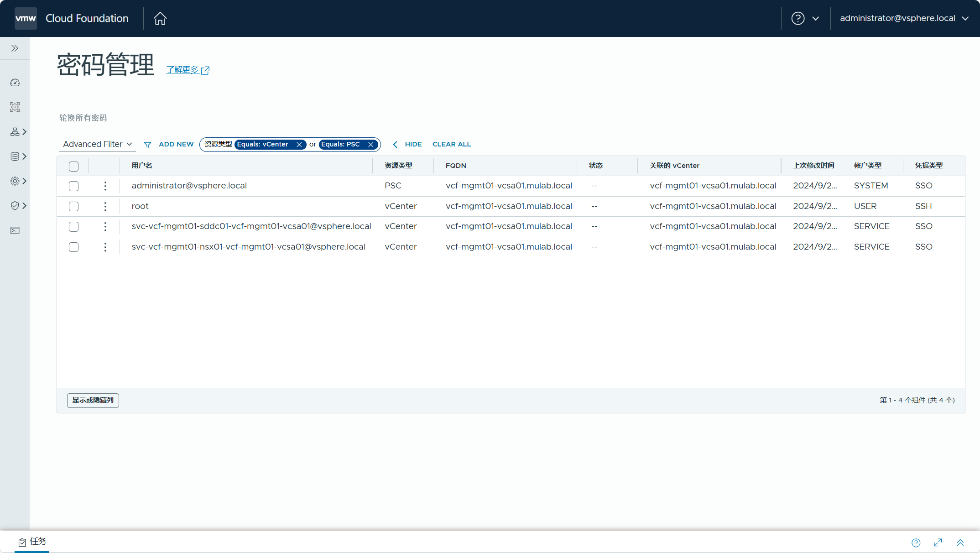Select the administrator@vsphere.local row checkbox
Screen dimensions: 980x553
coord(73,186)
